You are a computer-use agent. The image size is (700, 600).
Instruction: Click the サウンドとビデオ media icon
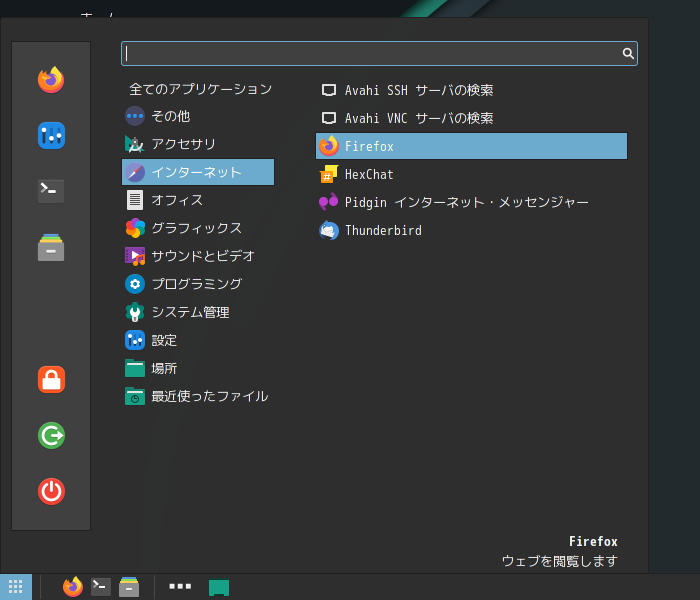click(x=135, y=256)
